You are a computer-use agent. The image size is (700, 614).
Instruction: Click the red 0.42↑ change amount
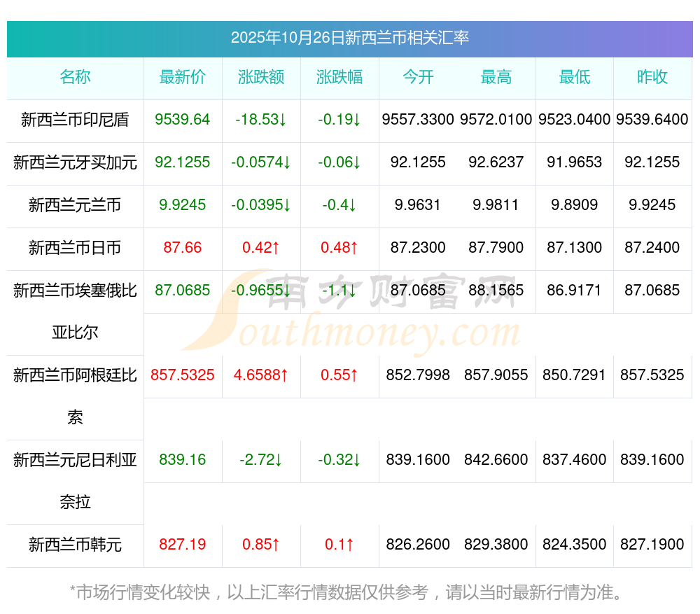tap(261, 247)
